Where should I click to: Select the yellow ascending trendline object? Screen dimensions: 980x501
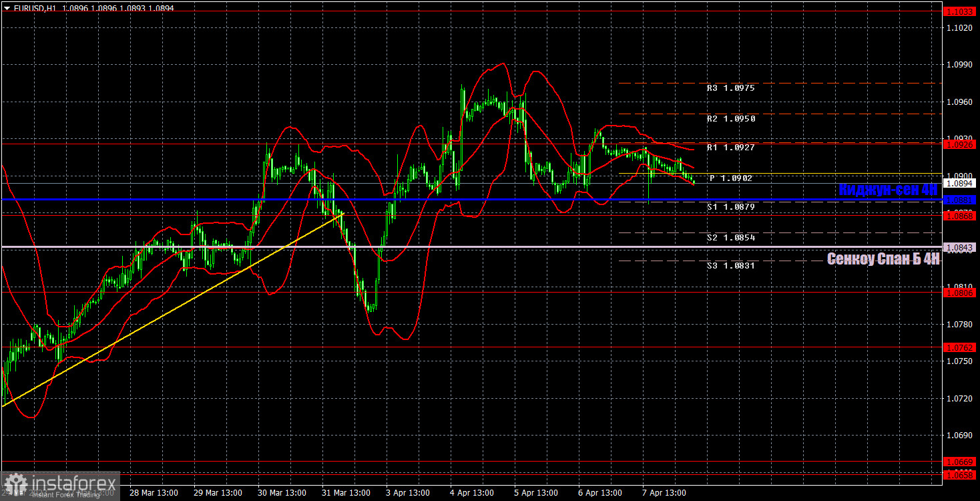click(172, 309)
